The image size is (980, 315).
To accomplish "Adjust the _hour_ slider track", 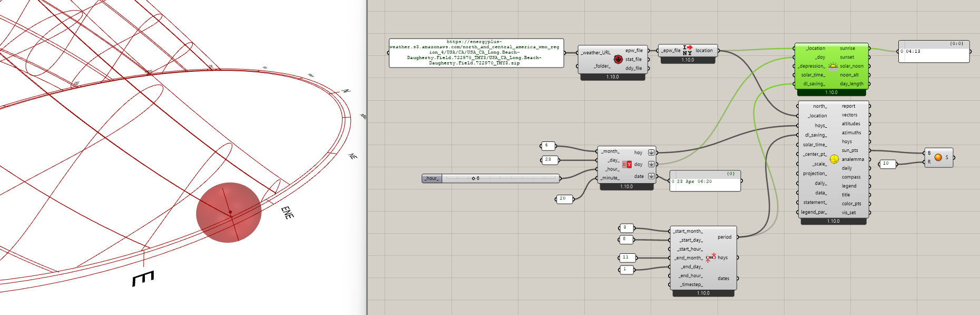I will 501,178.
